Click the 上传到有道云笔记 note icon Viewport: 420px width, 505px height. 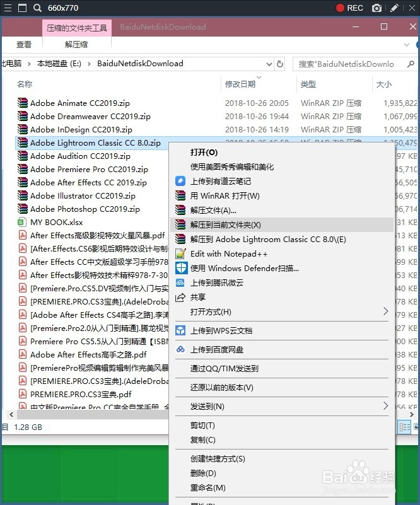tap(180, 181)
